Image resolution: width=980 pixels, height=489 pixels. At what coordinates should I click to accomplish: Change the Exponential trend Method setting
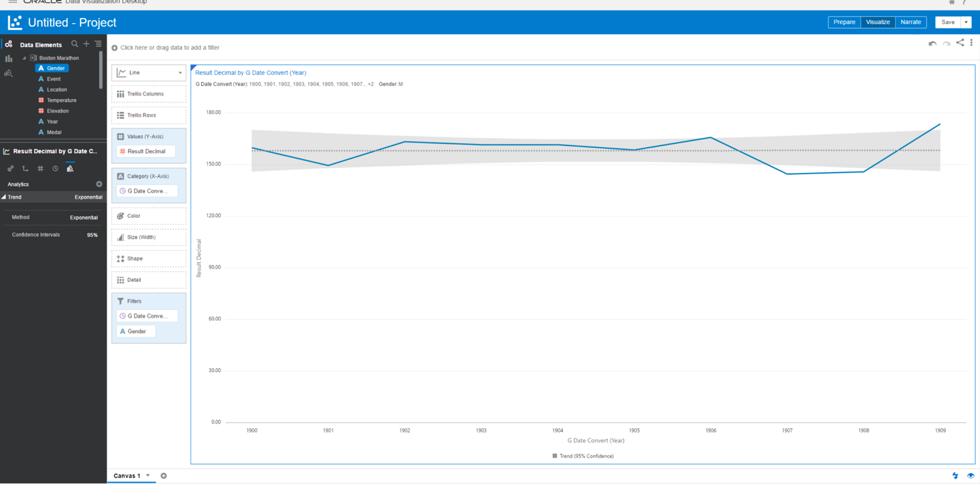pyautogui.click(x=83, y=217)
